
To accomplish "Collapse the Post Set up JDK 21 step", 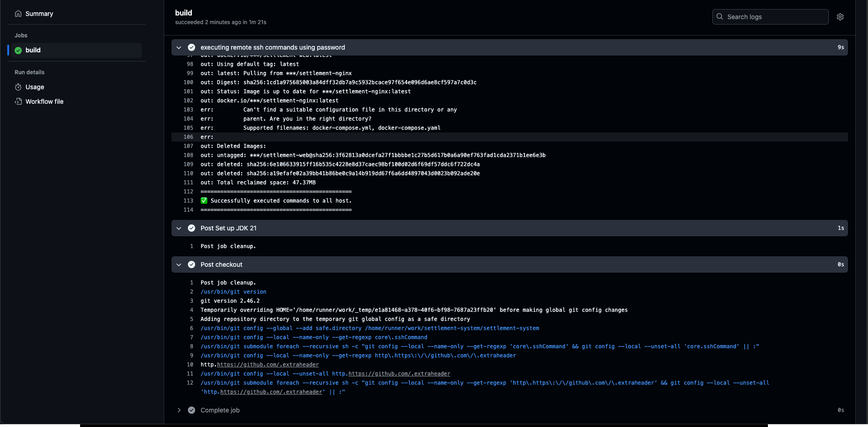I will 179,228.
